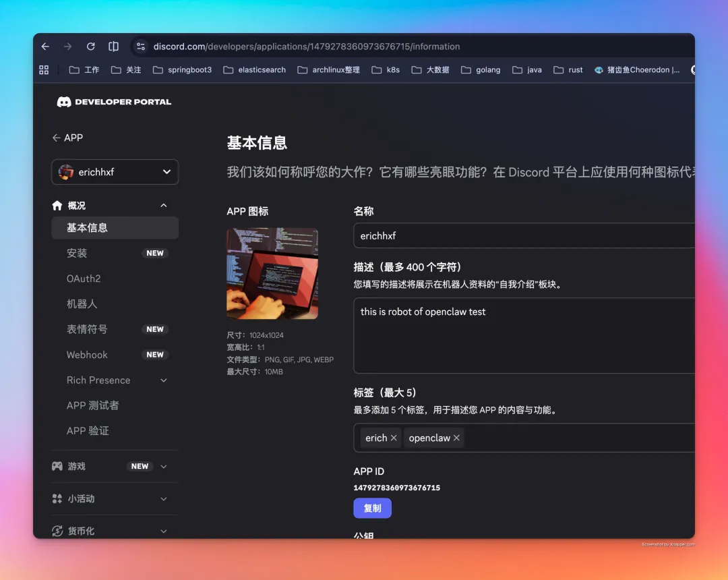
Task: Click the description text area
Action: (x=524, y=335)
